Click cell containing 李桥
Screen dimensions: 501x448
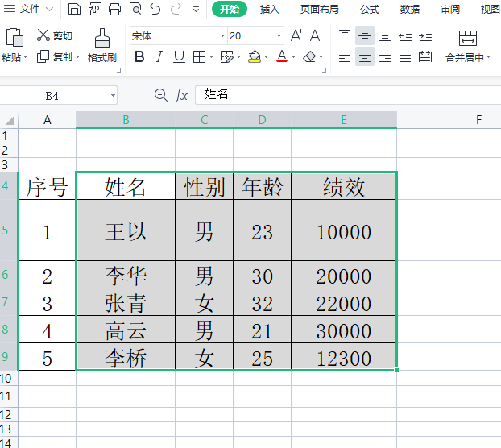[126, 357]
